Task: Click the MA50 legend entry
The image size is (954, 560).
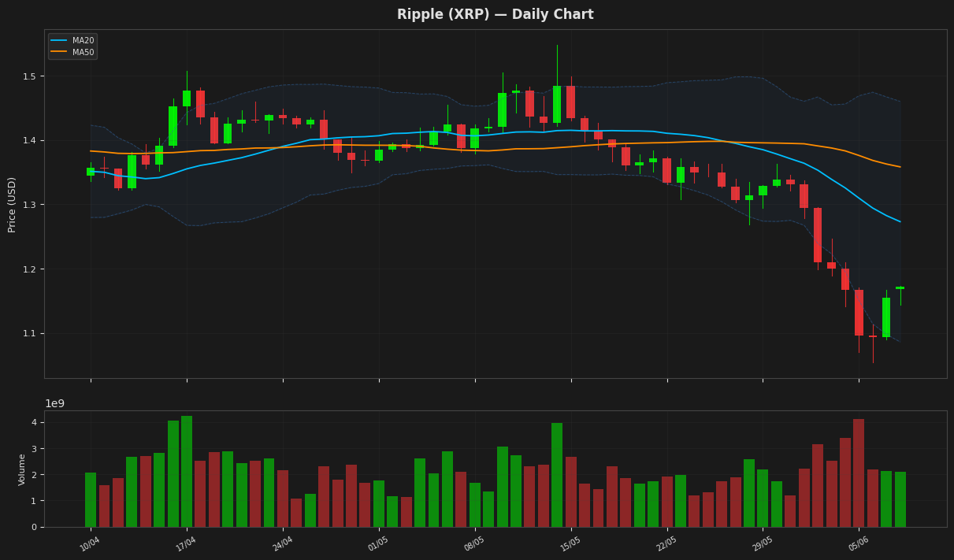Action: pos(72,53)
